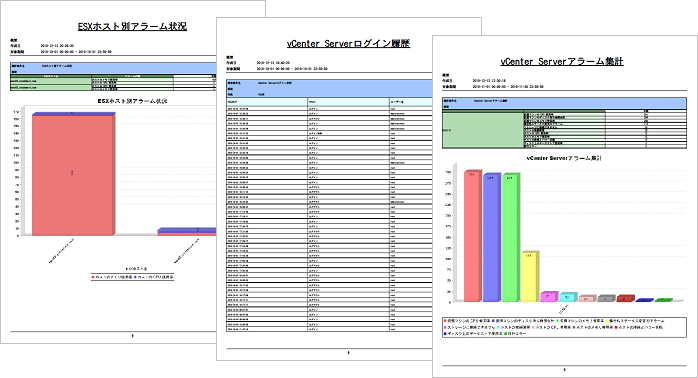Select the small blue bar in ESX host chart

(187, 230)
